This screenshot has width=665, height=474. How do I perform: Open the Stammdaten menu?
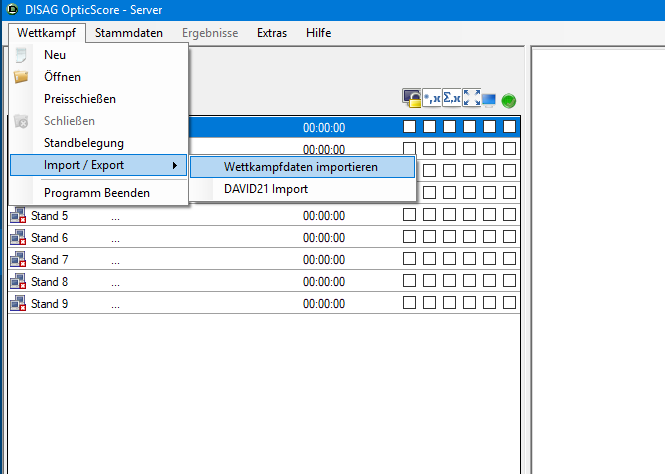(129, 33)
